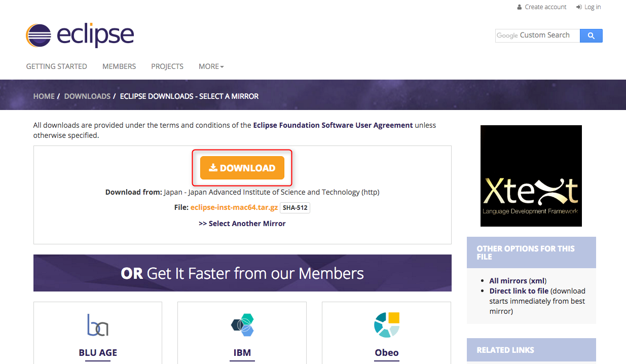The image size is (626, 364).
Task: Open the xml mirrors link
Action: pyautogui.click(x=538, y=281)
